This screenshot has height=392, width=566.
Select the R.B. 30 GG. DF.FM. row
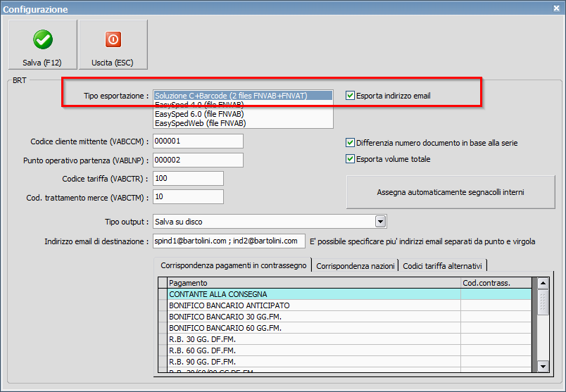coord(344,339)
